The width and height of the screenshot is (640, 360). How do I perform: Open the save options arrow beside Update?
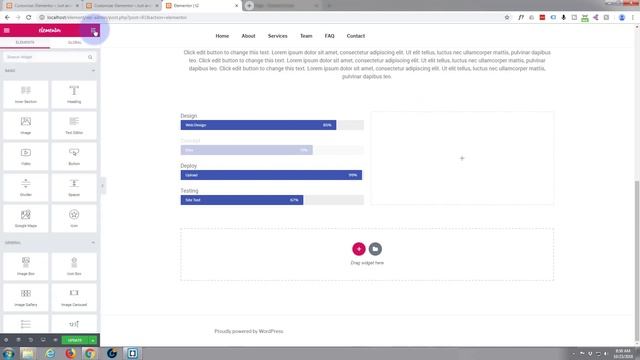tap(93, 340)
